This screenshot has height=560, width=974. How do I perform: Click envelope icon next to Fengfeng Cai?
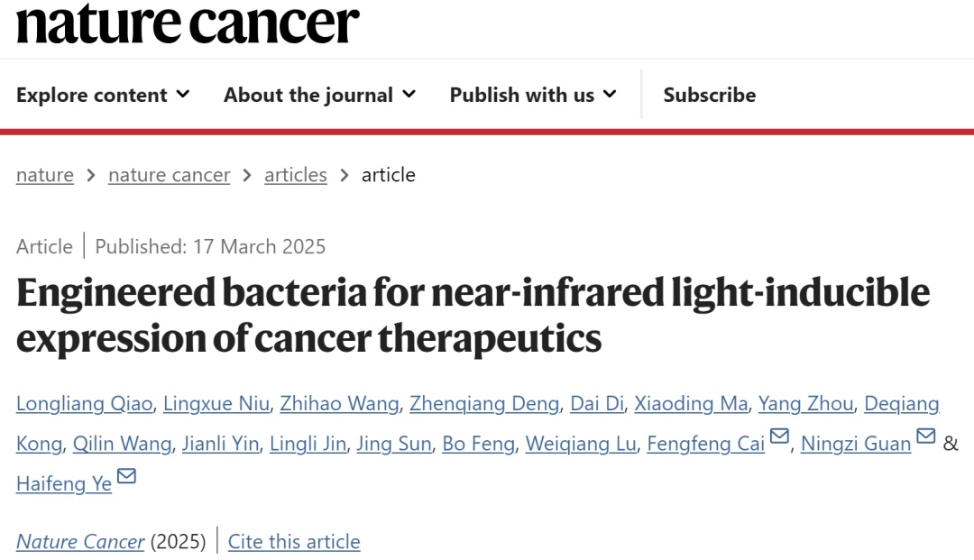[x=779, y=437]
